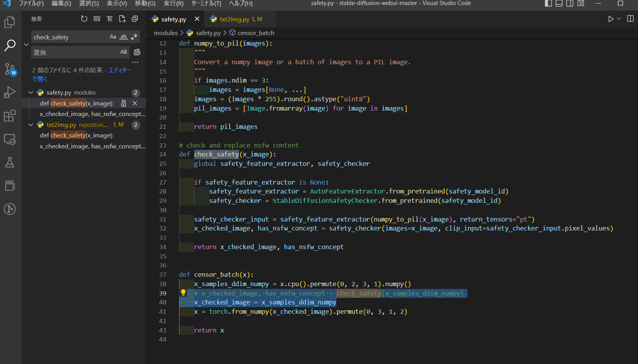Open the Run and Debug view
Image resolution: width=638 pixels, height=364 pixels.
10,92
